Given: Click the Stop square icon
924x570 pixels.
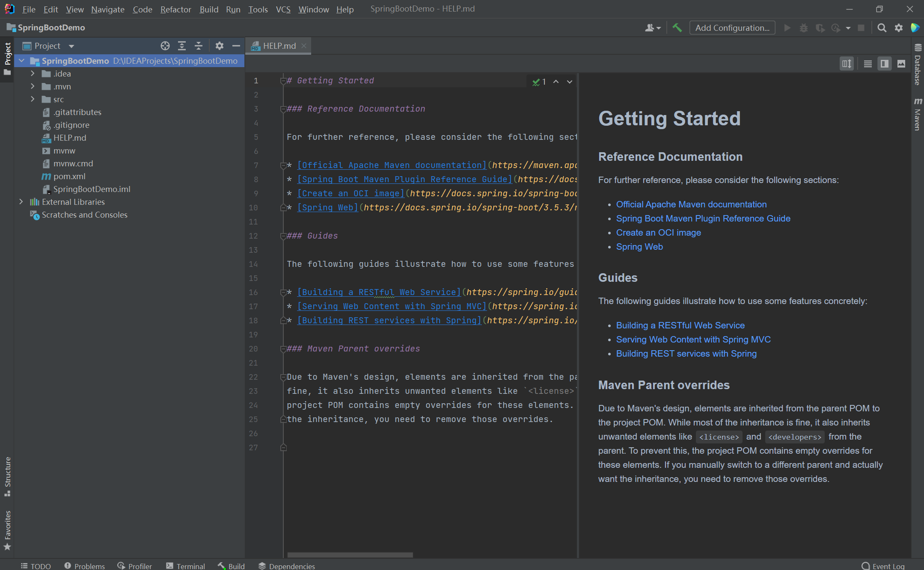Looking at the screenshot, I should pos(861,28).
